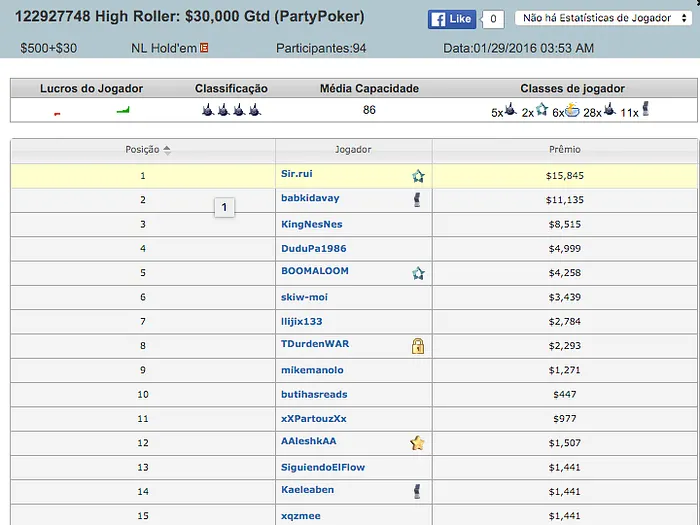Image resolution: width=700 pixels, height=525 pixels.
Task: Open the SiguiendoElFlow player link
Action: (x=323, y=467)
